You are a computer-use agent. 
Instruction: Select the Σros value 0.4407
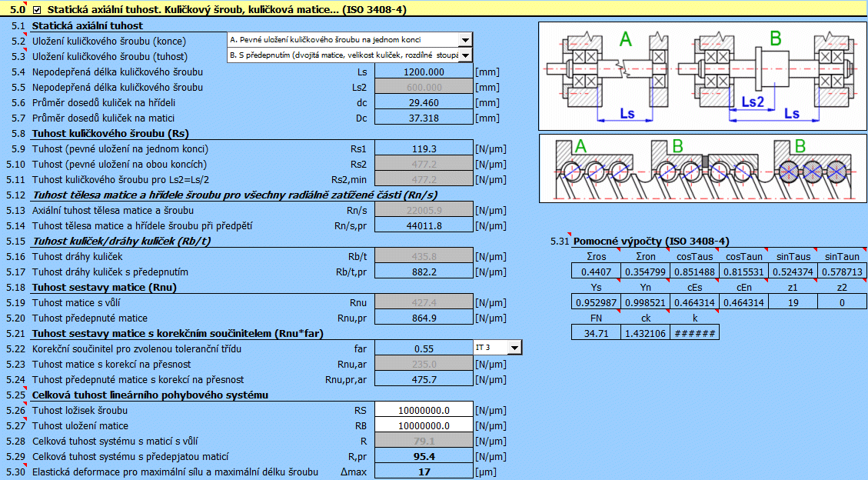pos(596,272)
